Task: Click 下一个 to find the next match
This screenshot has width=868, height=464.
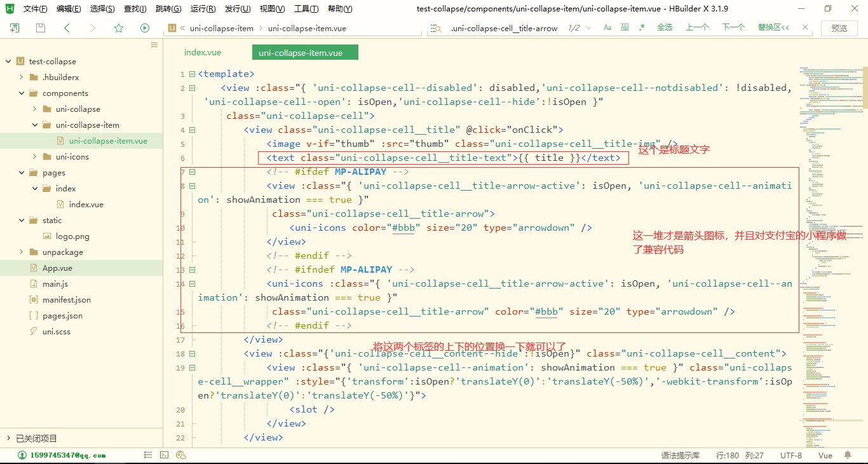Action: click(733, 27)
